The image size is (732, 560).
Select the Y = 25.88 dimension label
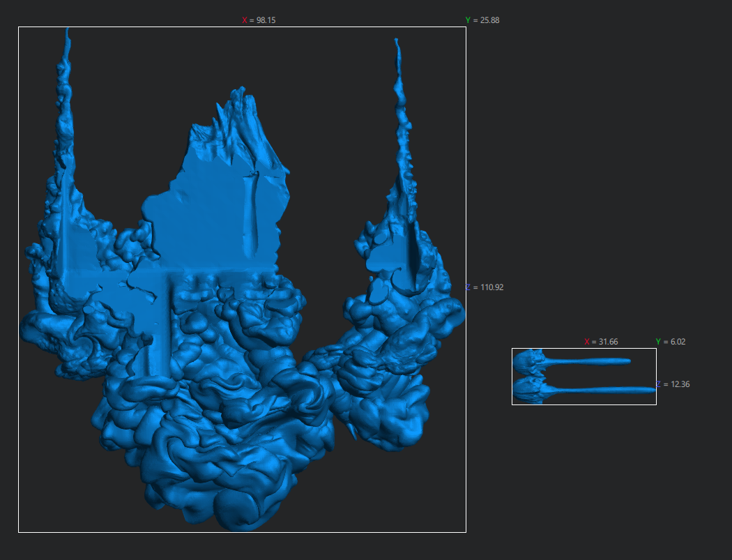tap(482, 20)
